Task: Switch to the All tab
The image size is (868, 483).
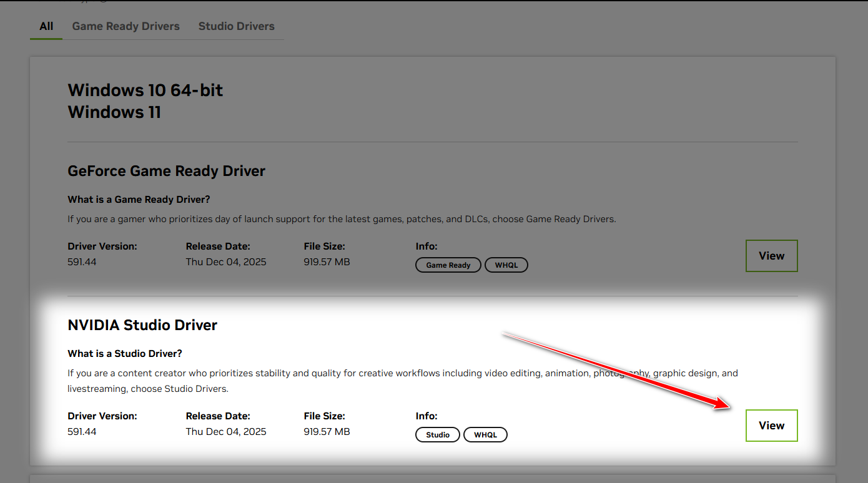Action: tap(46, 26)
